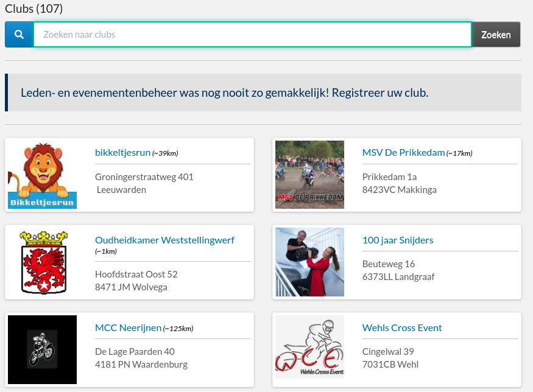Open the Wehls Cross Event link
533x392 pixels.
402,327
